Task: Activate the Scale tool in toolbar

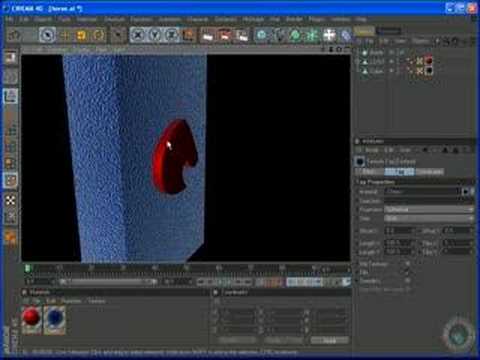Action: [82, 35]
